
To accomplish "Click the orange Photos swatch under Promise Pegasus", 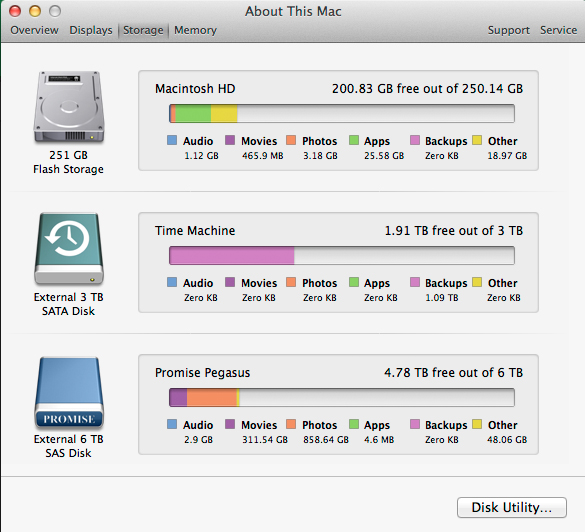I will [291, 424].
